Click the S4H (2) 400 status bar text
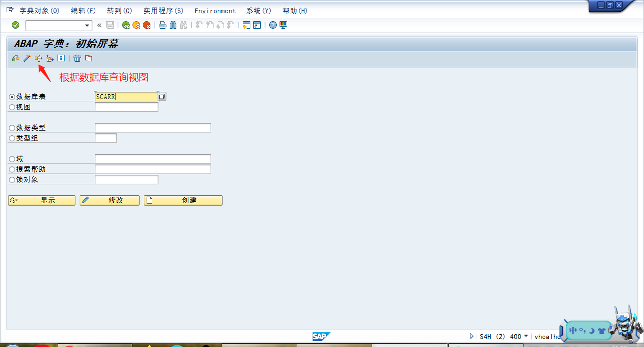This screenshot has width=644, height=347. click(501, 337)
